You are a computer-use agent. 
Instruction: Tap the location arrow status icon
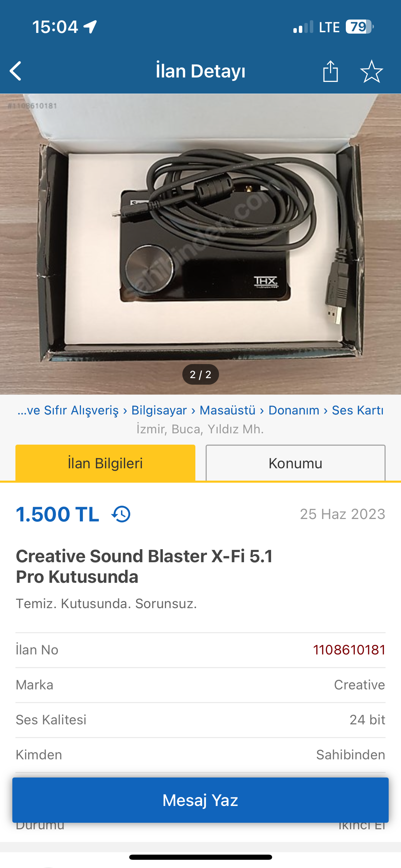[x=90, y=27]
